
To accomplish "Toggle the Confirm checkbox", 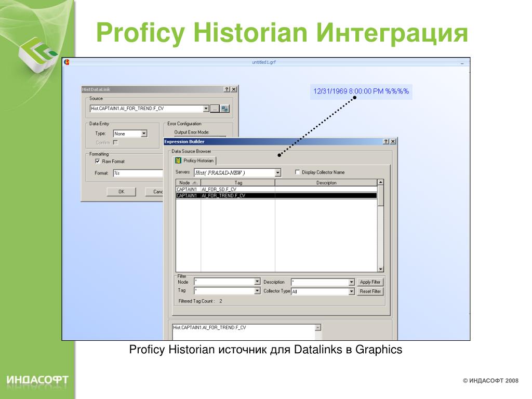I will tap(115, 142).
